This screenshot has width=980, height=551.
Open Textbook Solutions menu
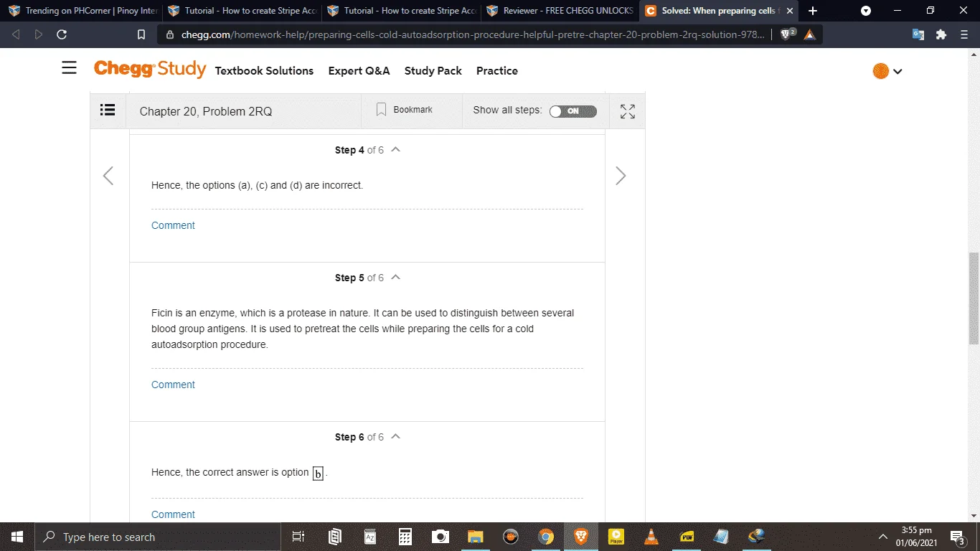click(264, 70)
